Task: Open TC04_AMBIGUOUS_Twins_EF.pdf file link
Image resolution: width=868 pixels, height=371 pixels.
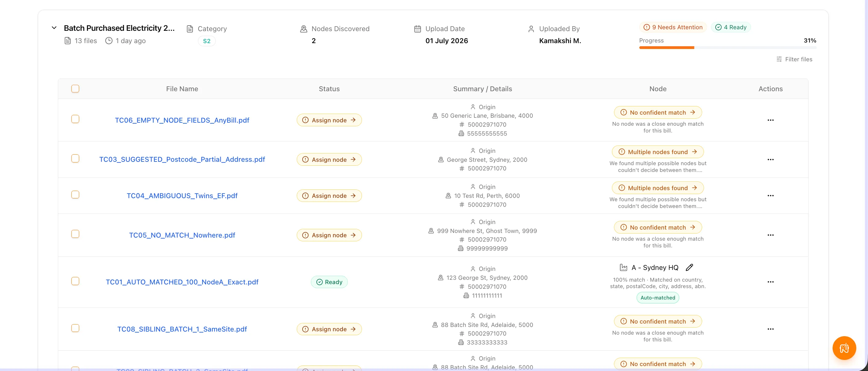Action: tap(182, 196)
